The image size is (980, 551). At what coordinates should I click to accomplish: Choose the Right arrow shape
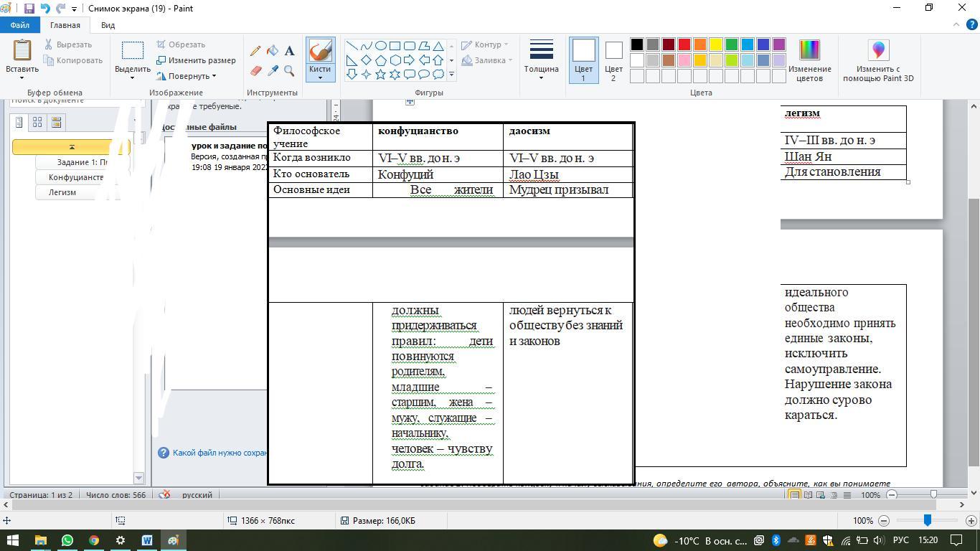click(410, 60)
